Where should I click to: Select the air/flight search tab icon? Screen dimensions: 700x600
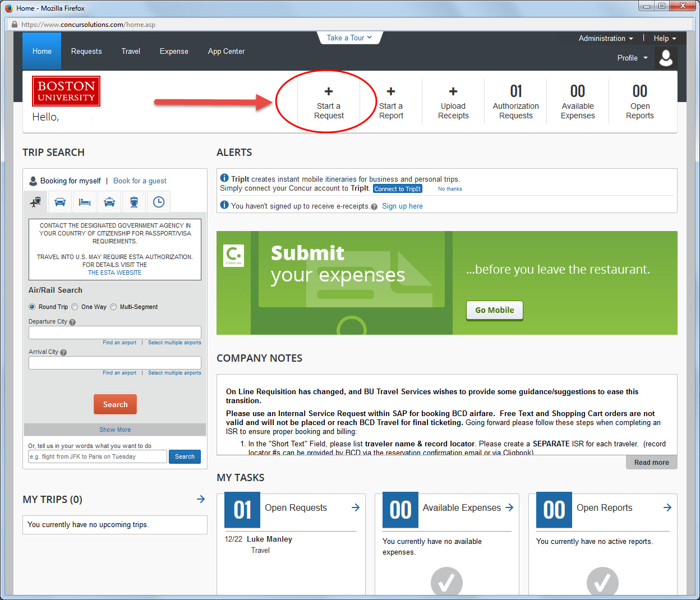pyautogui.click(x=35, y=202)
